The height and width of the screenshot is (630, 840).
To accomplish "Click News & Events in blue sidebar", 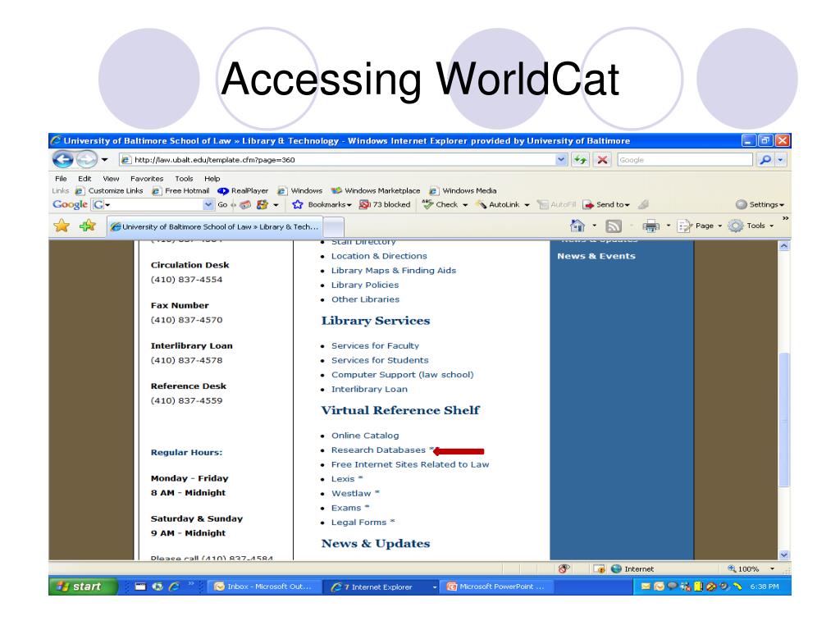I will (596, 256).
